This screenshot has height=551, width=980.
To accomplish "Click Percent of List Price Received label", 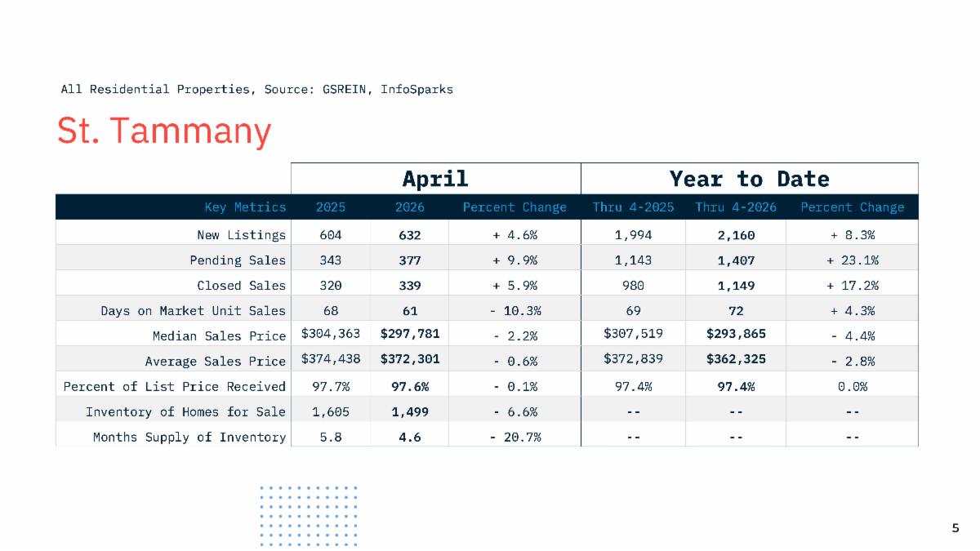I will pyautogui.click(x=175, y=386).
